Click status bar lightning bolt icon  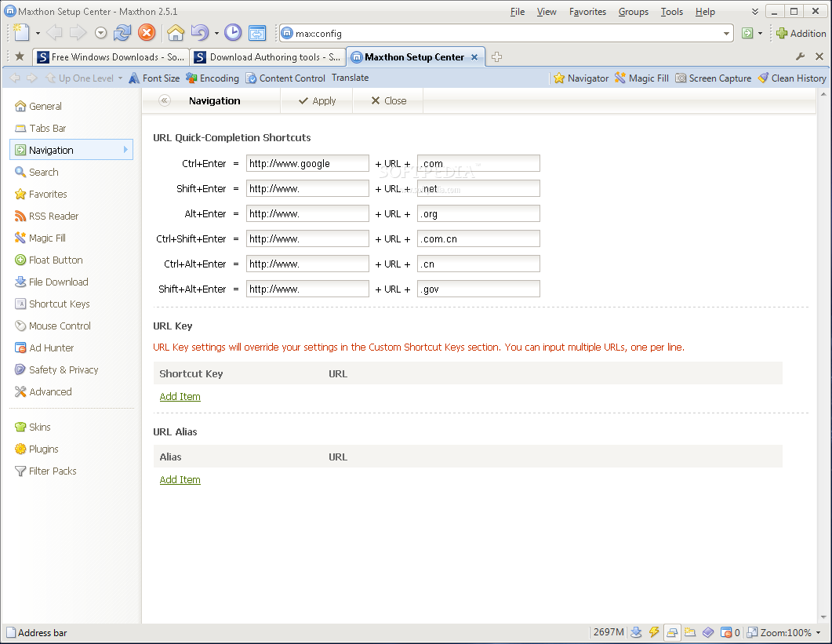click(654, 632)
